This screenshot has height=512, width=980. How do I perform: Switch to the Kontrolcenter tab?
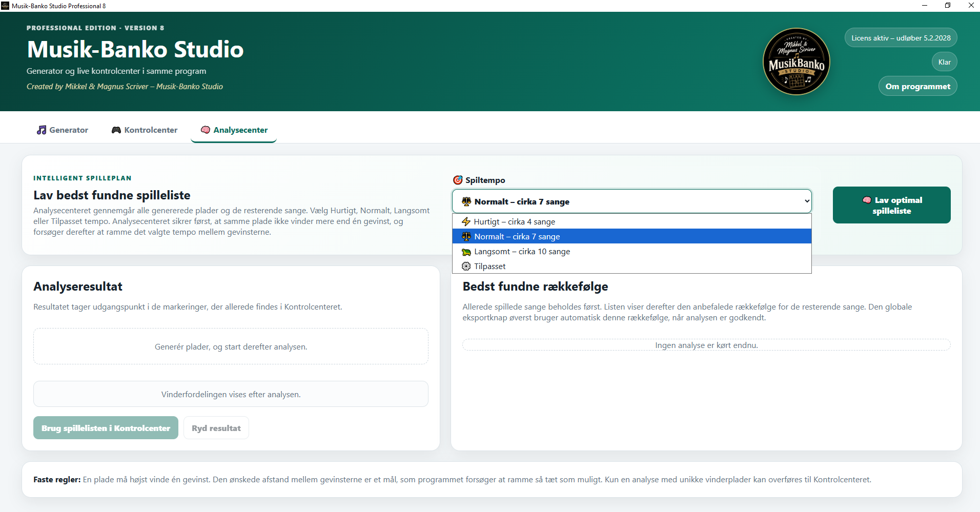(x=145, y=130)
